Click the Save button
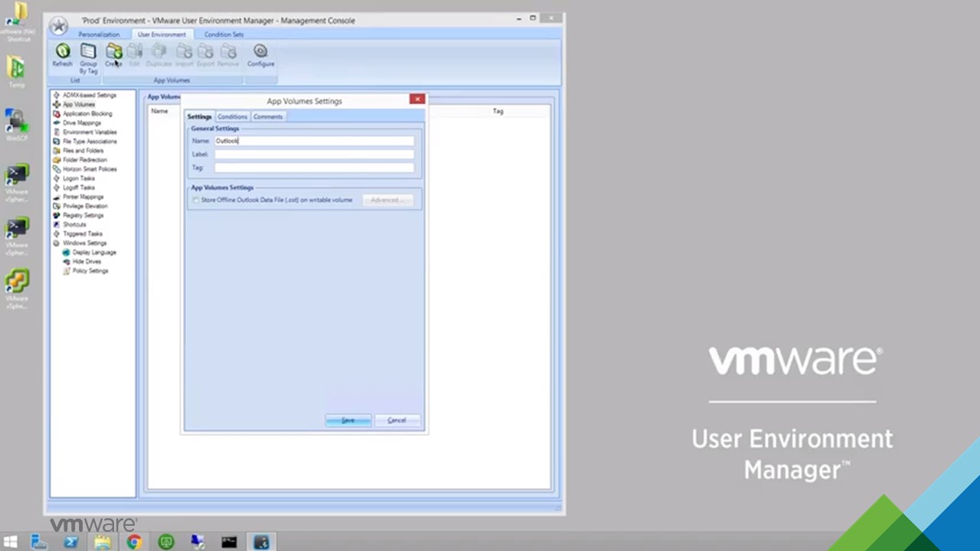Image resolution: width=980 pixels, height=551 pixels. click(348, 420)
